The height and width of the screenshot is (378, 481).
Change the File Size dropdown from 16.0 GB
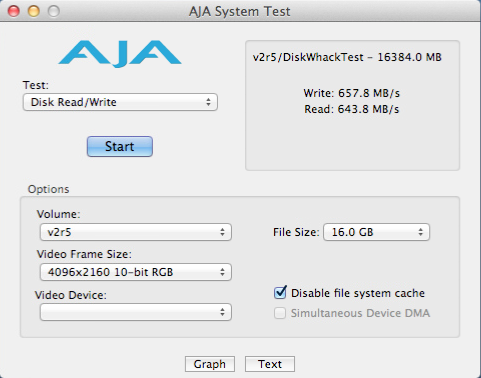[376, 232]
